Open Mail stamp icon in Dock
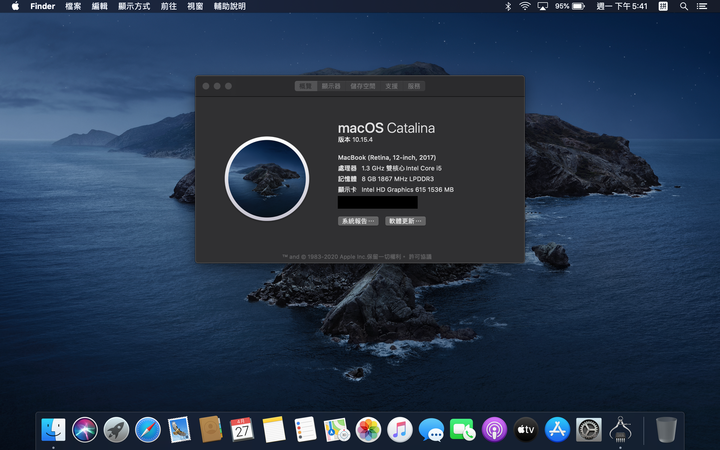This screenshot has width=720, height=450. 179,430
